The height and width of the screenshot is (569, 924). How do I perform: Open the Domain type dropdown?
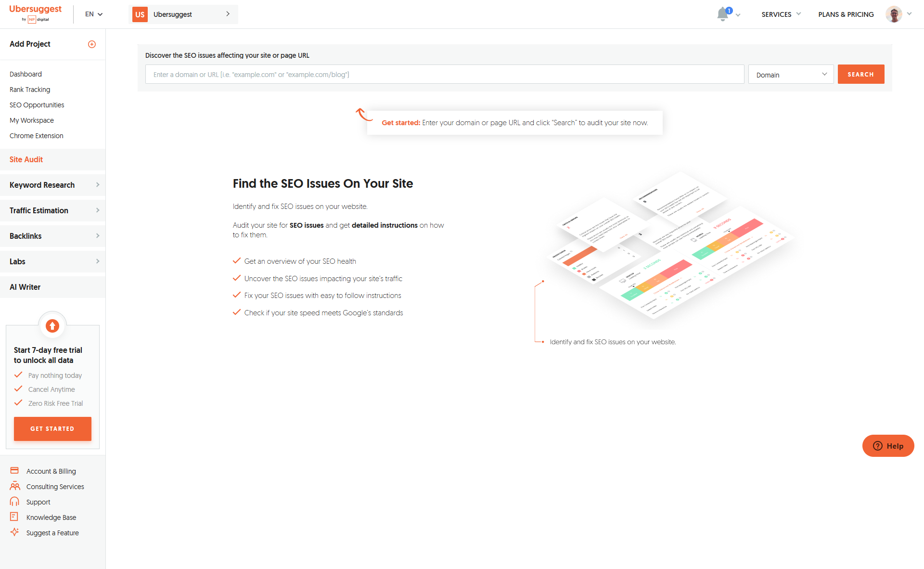coord(791,75)
